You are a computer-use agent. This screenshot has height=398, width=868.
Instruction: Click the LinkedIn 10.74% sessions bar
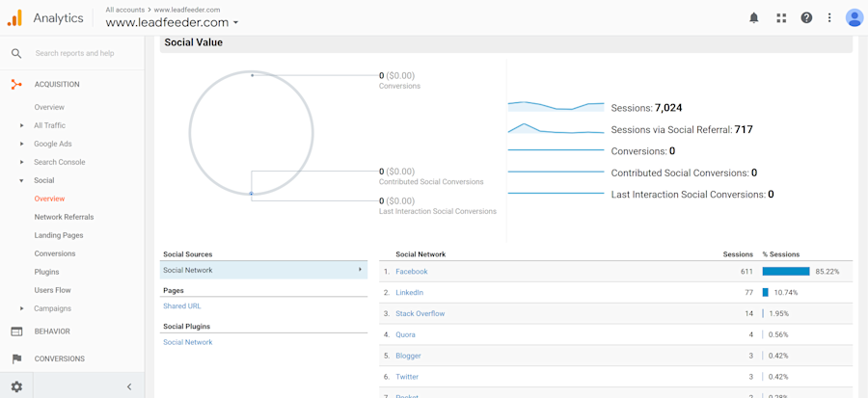pyautogui.click(x=765, y=292)
